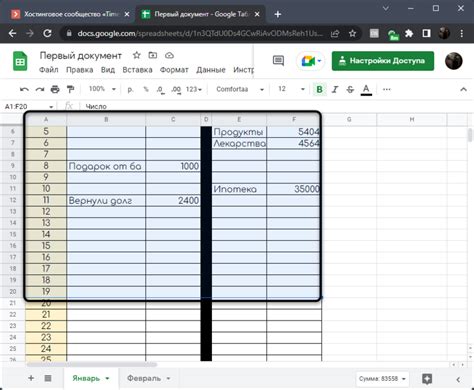Screen dimensions: 474x390
Task: Open the Файл menu
Action: 49,70
